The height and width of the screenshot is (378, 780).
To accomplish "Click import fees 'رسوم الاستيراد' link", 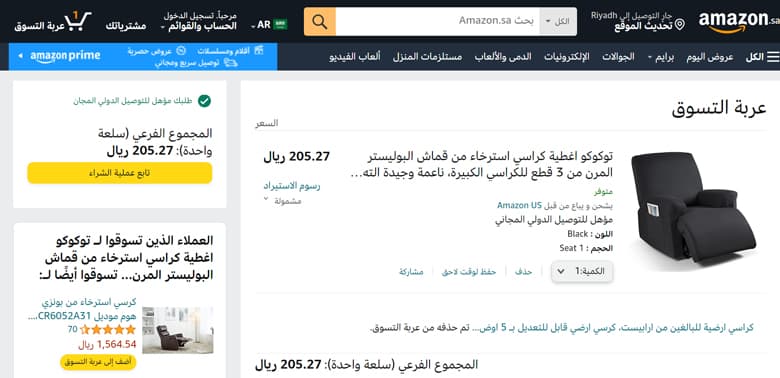I will pyautogui.click(x=292, y=186).
